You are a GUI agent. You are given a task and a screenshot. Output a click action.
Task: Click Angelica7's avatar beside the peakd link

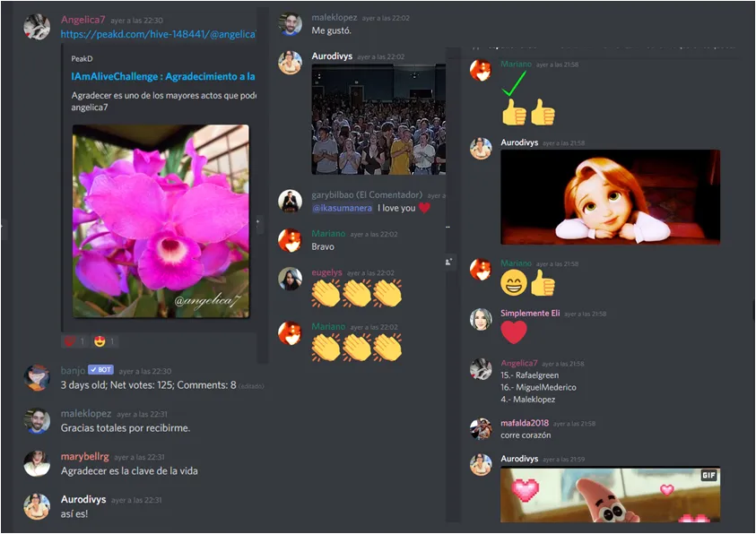pos(37,27)
